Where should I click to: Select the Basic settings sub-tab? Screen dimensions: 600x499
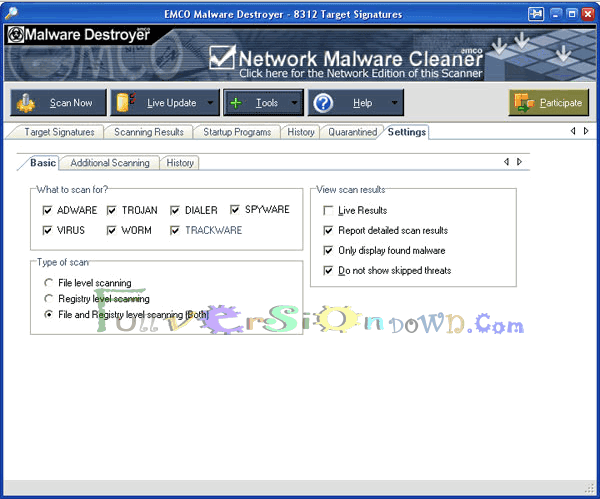pos(43,163)
